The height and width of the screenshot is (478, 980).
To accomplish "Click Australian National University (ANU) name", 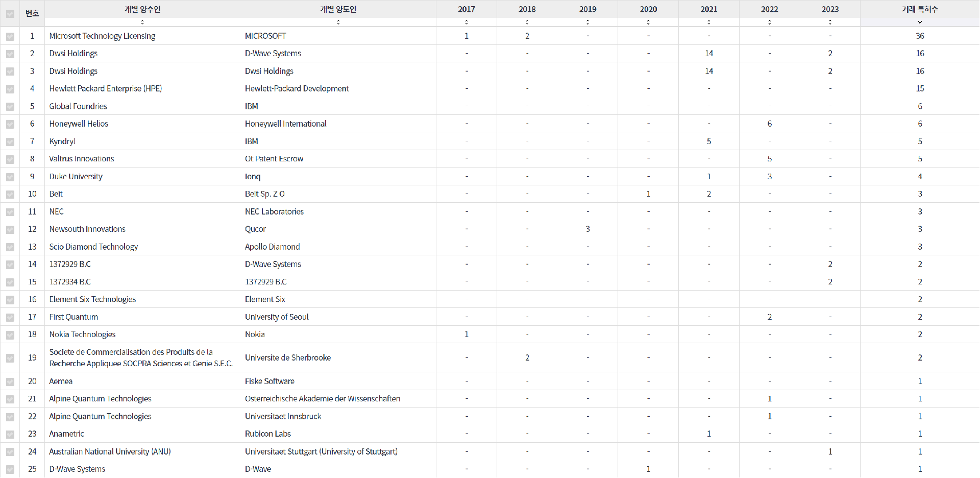I will pyautogui.click(x=110, y=451).
